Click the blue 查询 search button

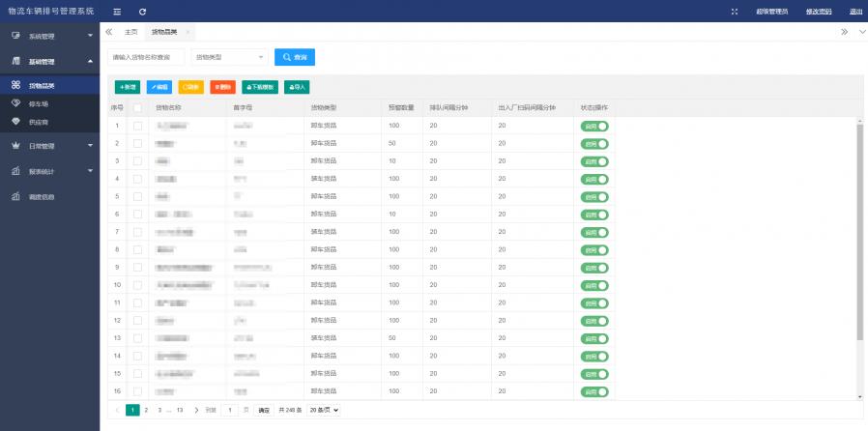294,57
